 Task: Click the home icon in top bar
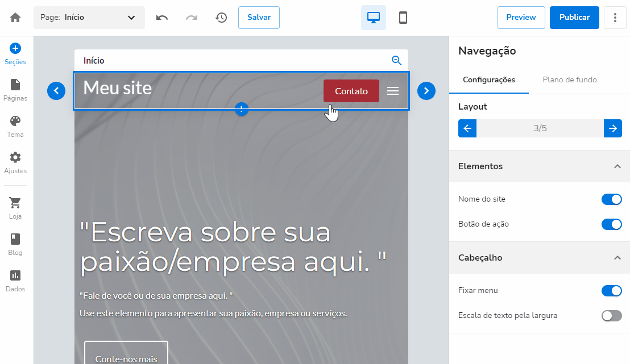point(15,18)
